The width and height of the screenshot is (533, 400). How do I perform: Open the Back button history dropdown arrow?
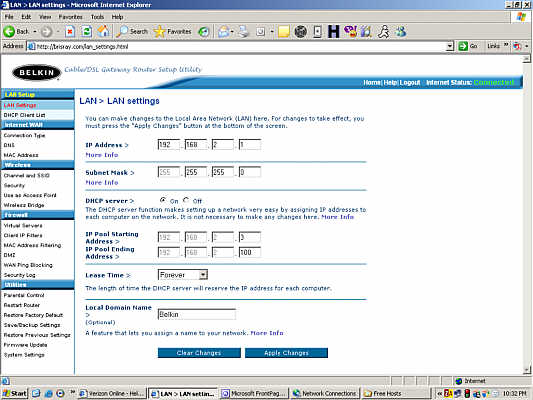[x=35, y=32]
